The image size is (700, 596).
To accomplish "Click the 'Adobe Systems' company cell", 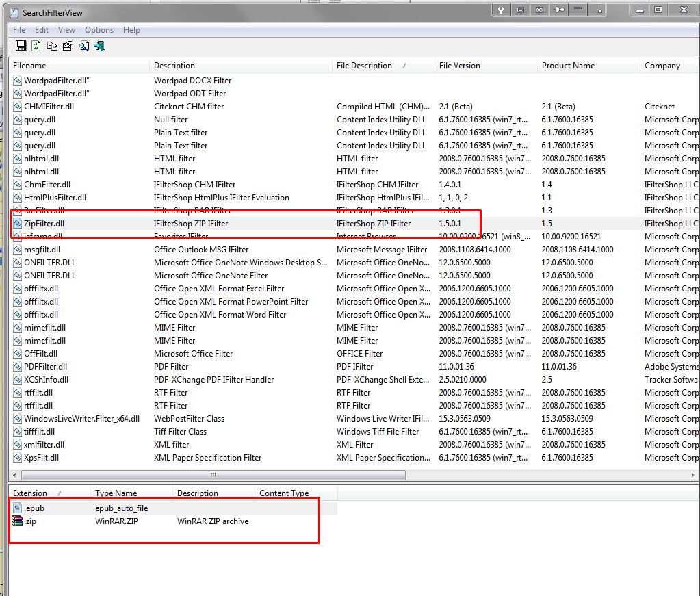I will coord(671,367).
